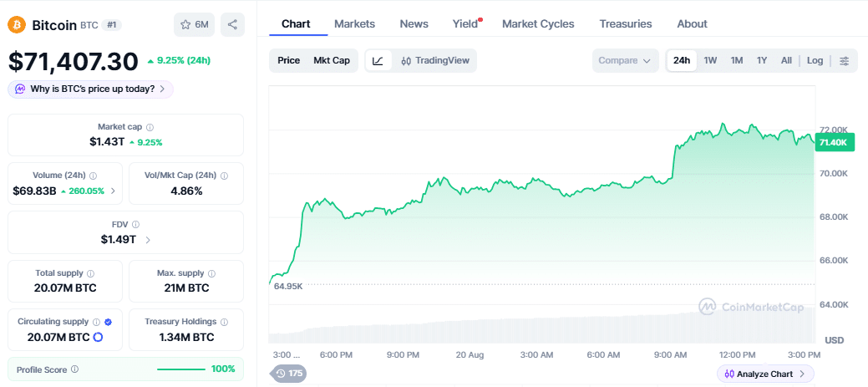The width and height of the screenshot is (868, 387).
Task: Click the #1 rank badge
Action: [x=112, y=25]
